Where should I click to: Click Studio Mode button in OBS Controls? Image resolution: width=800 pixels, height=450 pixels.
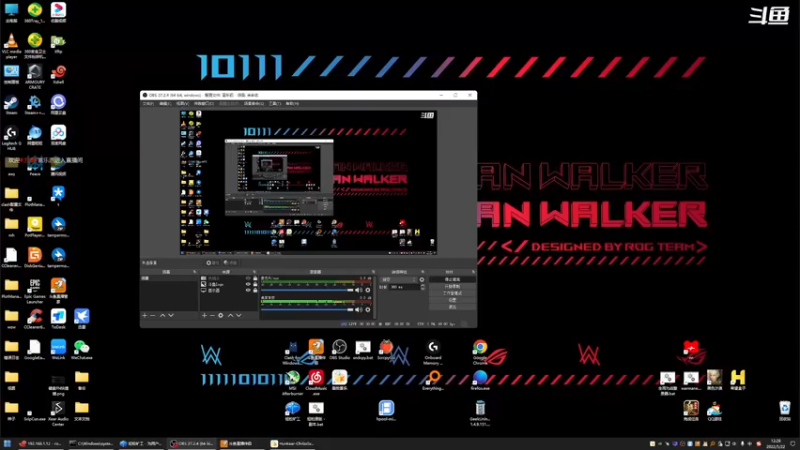[452, 293]
